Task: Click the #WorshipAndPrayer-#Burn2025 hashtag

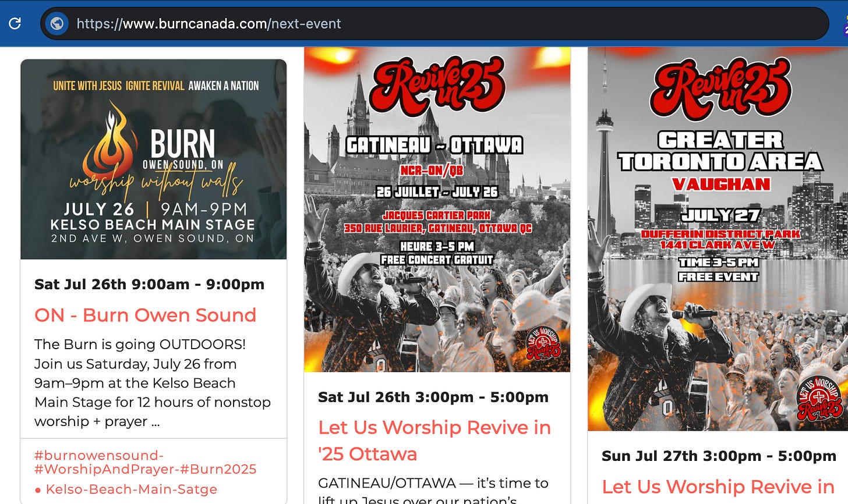Action: [x=145, y=469]
